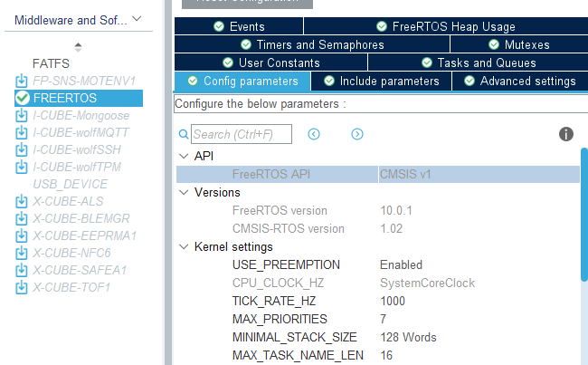The height and width of the screenshot is (365, 588).
Task: Open the User Constants tab
Action: [270, 62]
